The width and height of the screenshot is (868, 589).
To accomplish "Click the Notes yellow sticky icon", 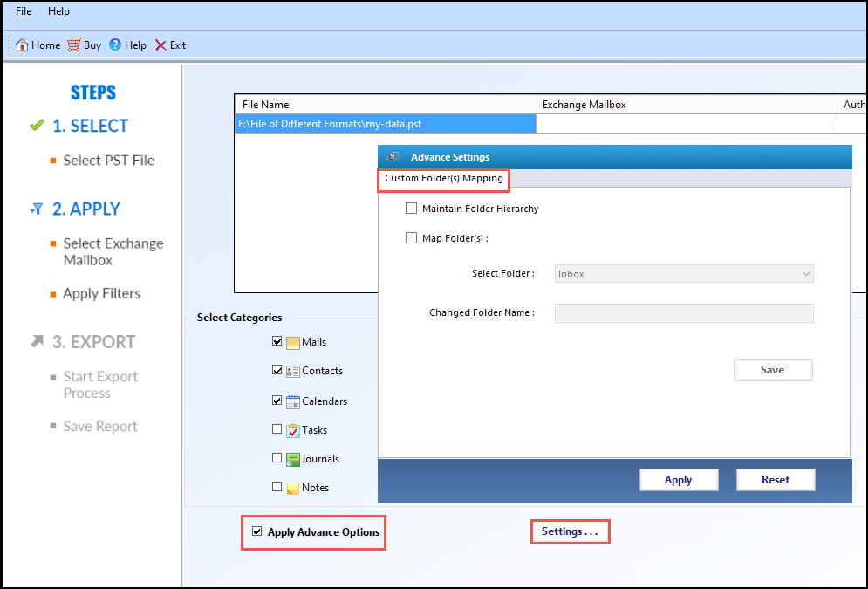I will coord(293,488).
